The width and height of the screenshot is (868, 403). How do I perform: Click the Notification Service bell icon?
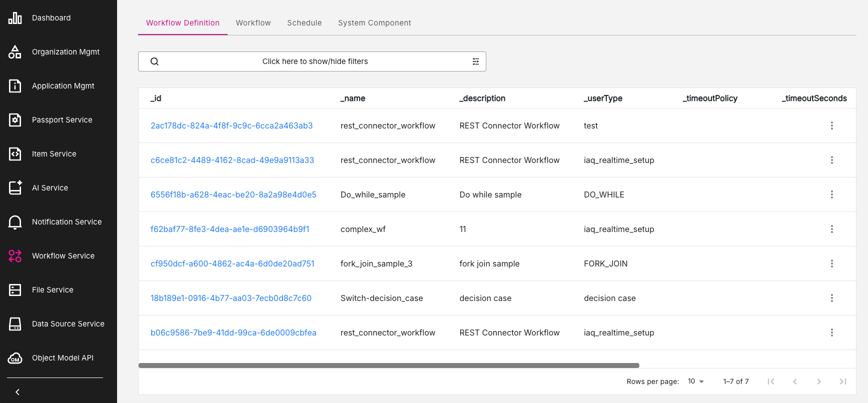pos(15,222)
